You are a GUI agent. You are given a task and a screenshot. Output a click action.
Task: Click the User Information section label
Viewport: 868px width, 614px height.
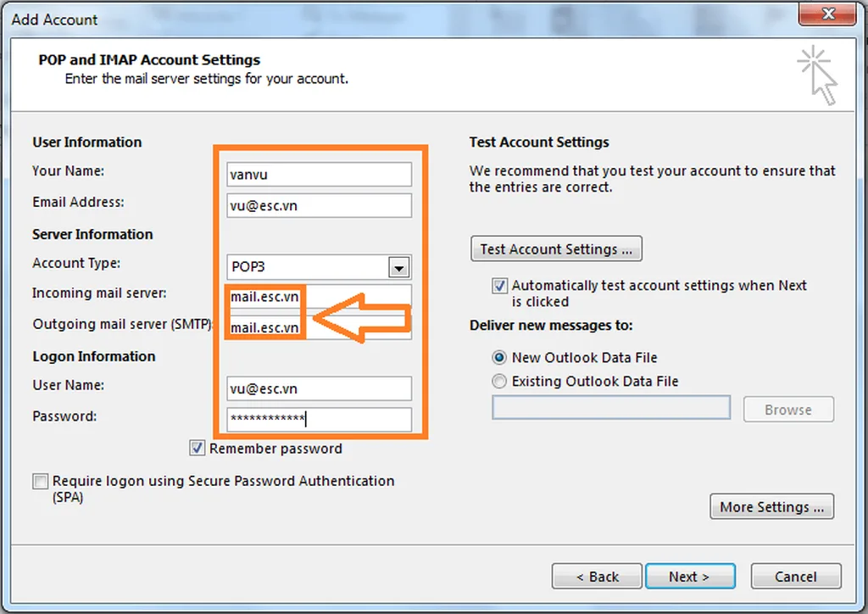87,142
